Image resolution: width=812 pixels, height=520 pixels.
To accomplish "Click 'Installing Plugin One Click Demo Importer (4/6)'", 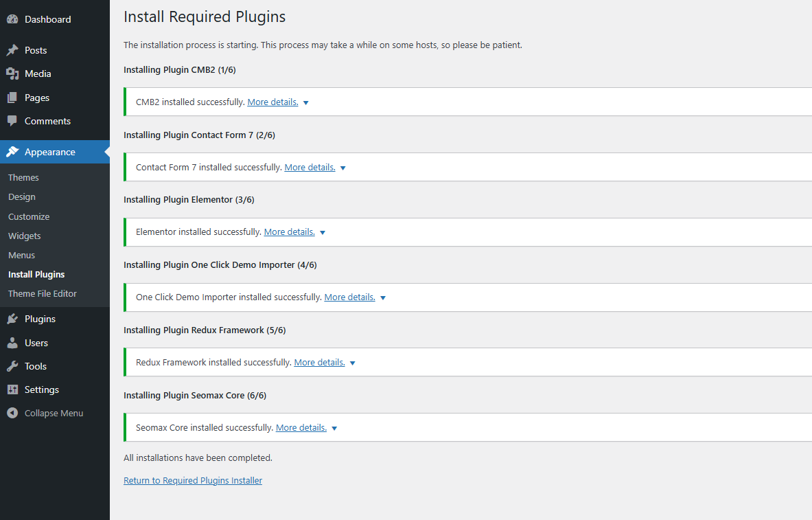I will (220, 265).
